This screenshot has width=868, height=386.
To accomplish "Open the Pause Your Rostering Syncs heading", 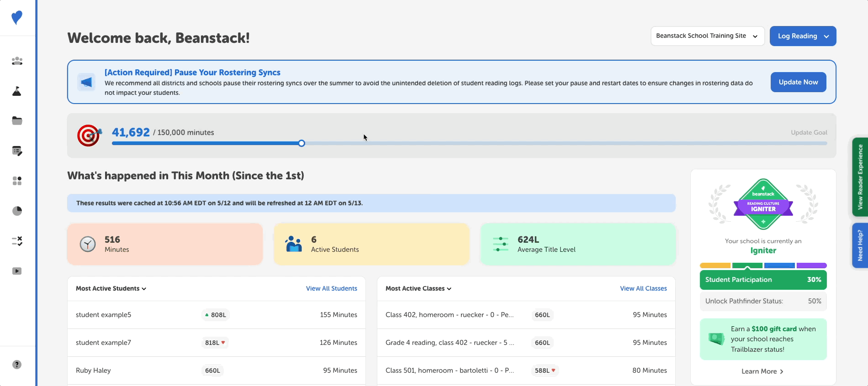I will (x=192, y=73).
